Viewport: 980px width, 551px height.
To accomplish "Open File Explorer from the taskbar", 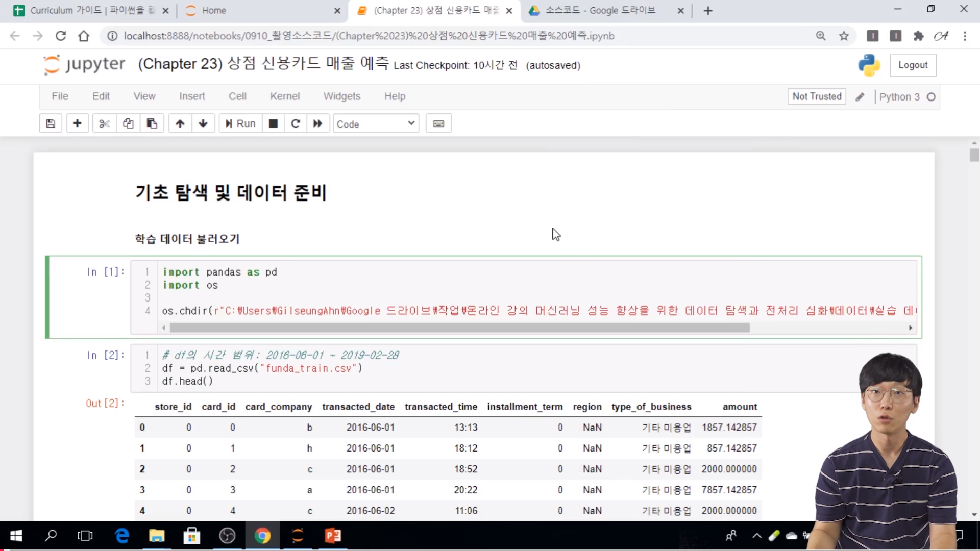I will pyautogui.click(x=157, y=536).
